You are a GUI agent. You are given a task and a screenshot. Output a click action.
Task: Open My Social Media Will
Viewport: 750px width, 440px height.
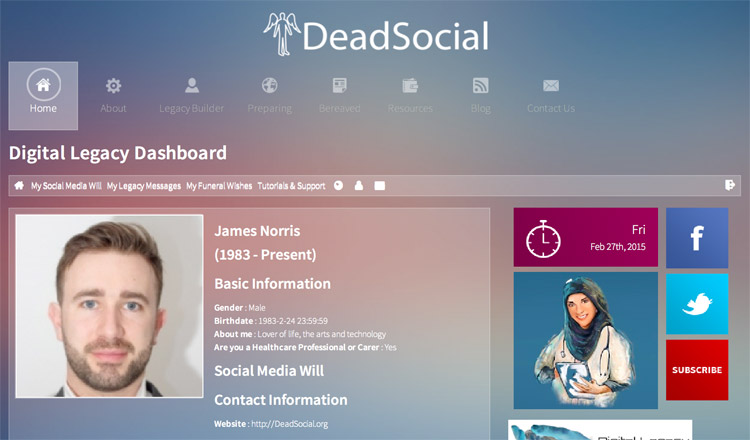click(66, 186)
